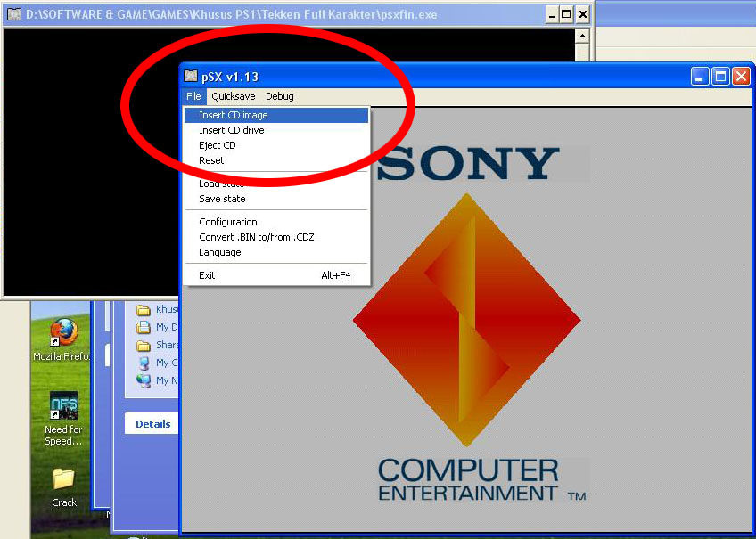Minimize the pSX v1.13 window
The width and height of the screenshot is (756, 539).
[x=700, y=76]
